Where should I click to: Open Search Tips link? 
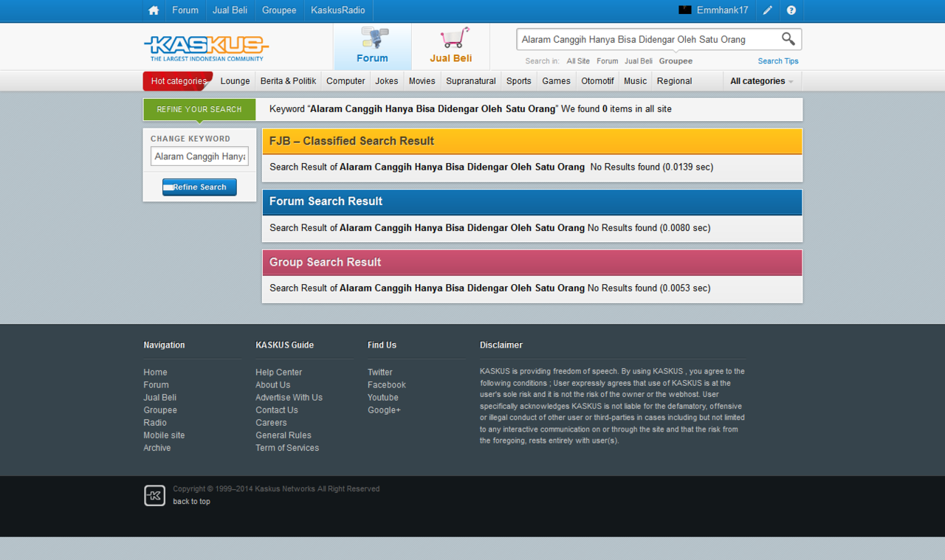pyautogui.click(x=778, y=61)
